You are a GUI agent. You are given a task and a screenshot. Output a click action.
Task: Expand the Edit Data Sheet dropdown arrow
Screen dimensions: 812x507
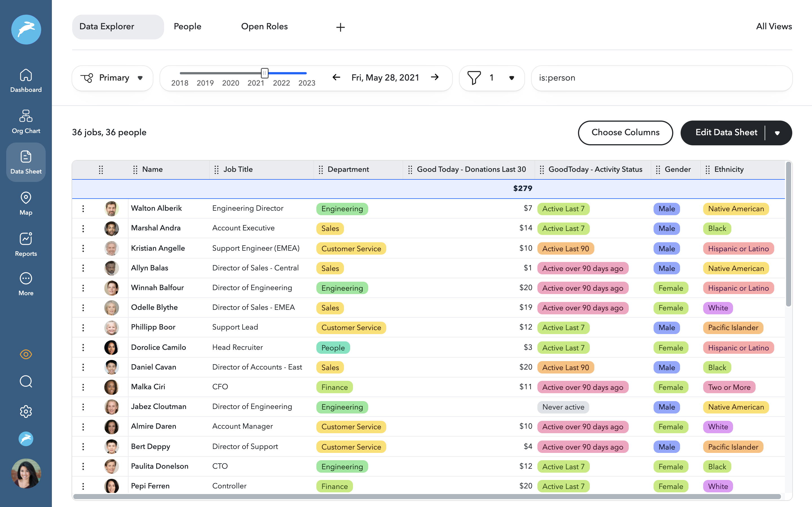pos(777,133)
